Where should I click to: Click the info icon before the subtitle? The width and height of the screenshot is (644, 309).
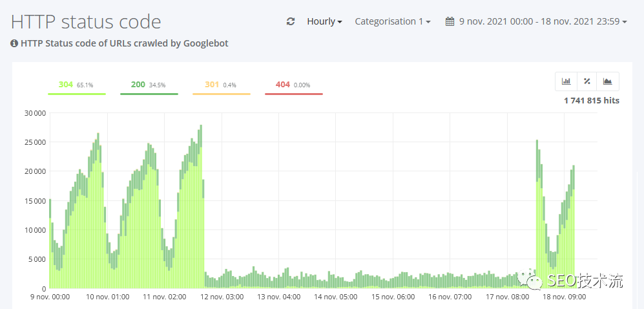click(x=14, y=43)
